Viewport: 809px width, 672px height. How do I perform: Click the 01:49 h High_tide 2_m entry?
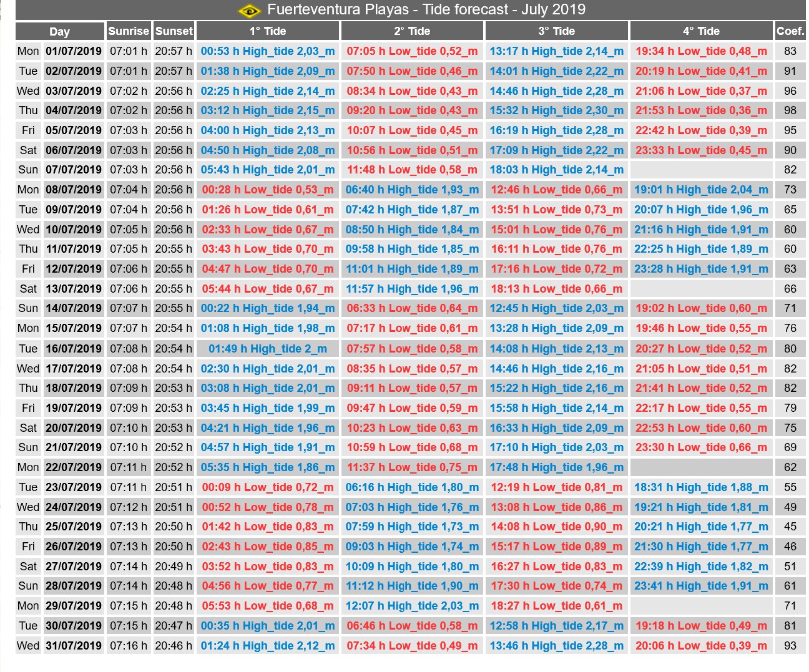click(268, 349)
